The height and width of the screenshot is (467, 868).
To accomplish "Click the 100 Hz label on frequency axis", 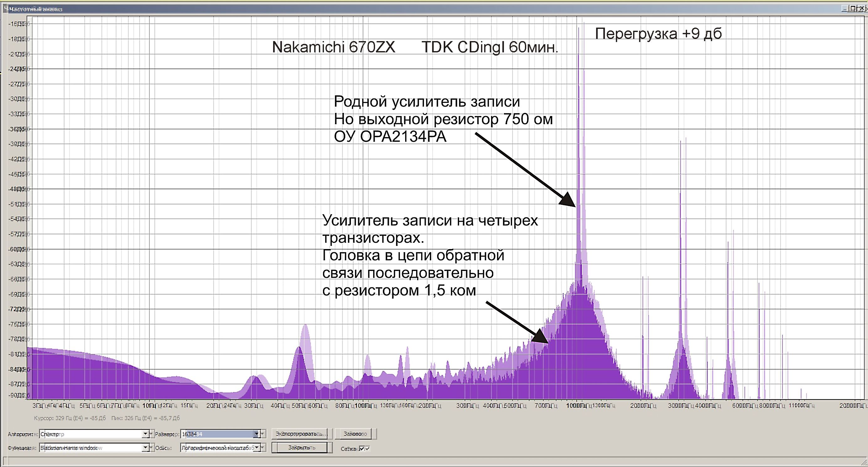I will tap(363, 406).
